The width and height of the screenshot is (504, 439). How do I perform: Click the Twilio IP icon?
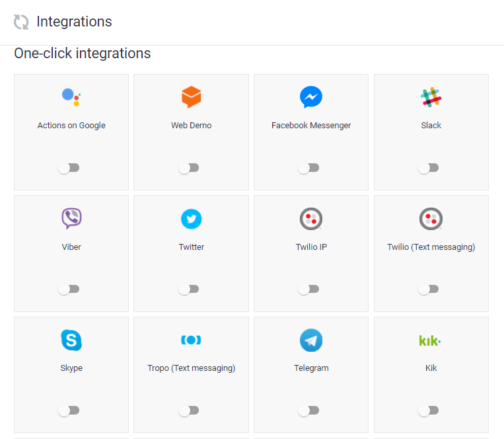tap(311, 219)
